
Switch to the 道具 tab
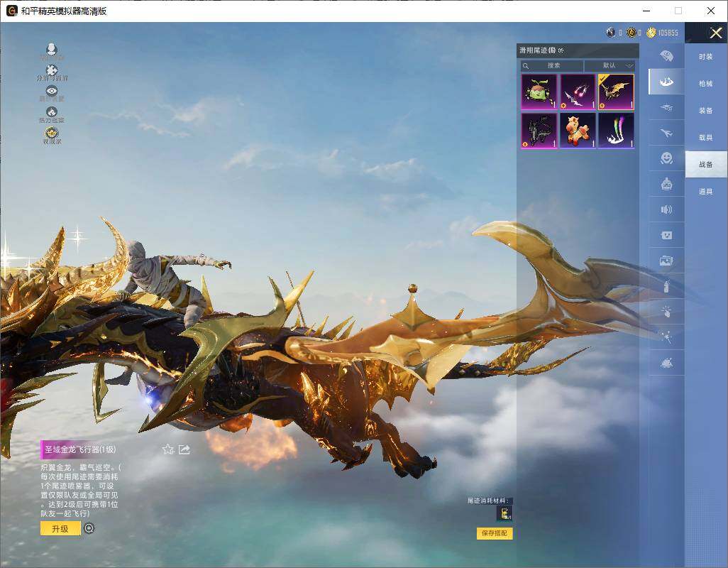click(x=706, y=192)
